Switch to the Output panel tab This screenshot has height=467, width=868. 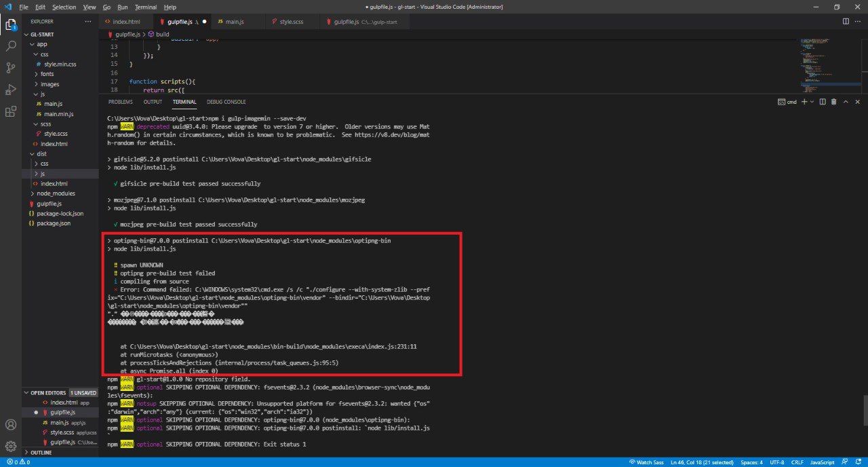click(153, 102)
